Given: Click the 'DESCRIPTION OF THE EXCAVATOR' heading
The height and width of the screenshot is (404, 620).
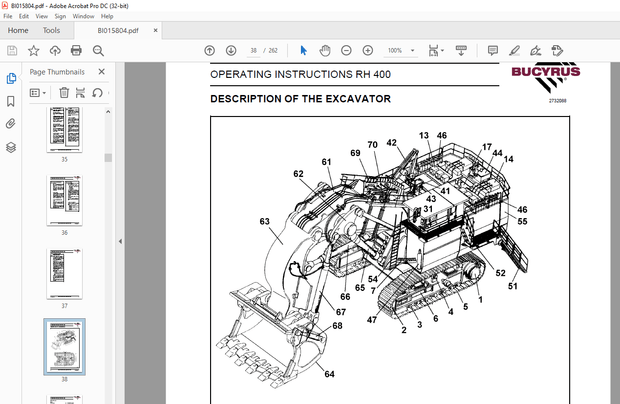Looking at the screenshot, I should [301, 99].
